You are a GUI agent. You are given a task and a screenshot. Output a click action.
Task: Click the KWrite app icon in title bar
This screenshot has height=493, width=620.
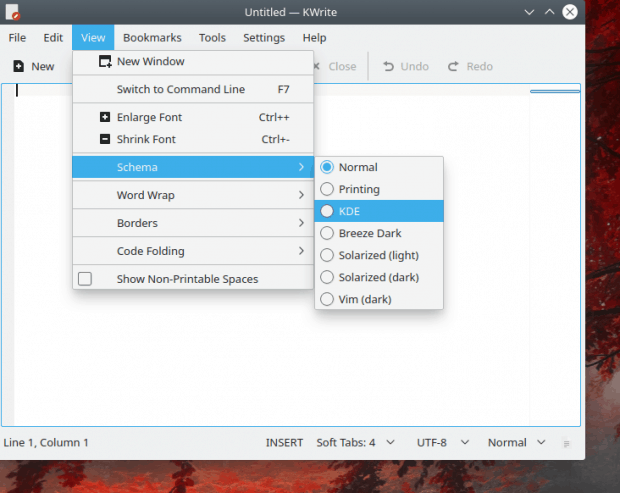pos(13,12)
